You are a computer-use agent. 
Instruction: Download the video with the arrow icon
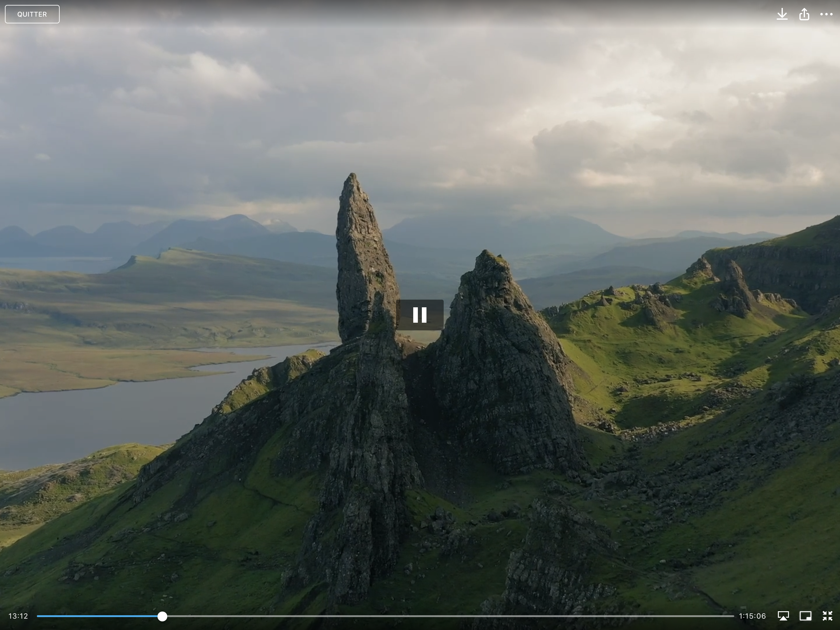(x=782, y=14)
